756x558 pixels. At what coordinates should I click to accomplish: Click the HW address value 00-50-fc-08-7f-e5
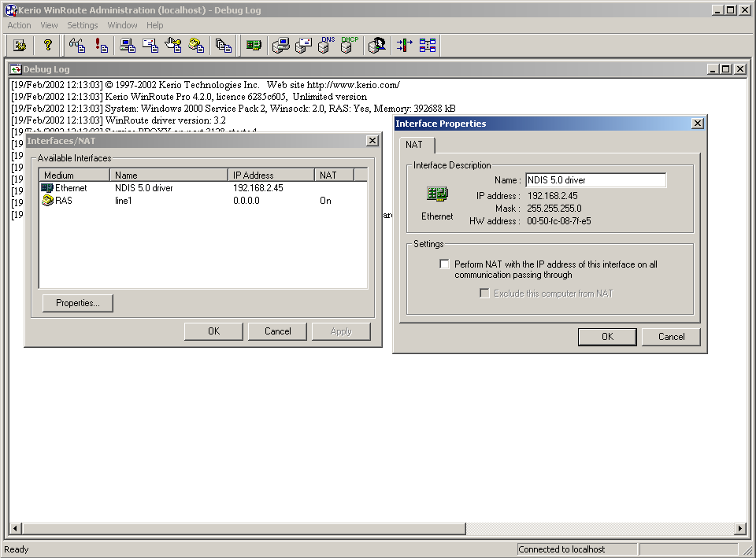pos(559,221)
